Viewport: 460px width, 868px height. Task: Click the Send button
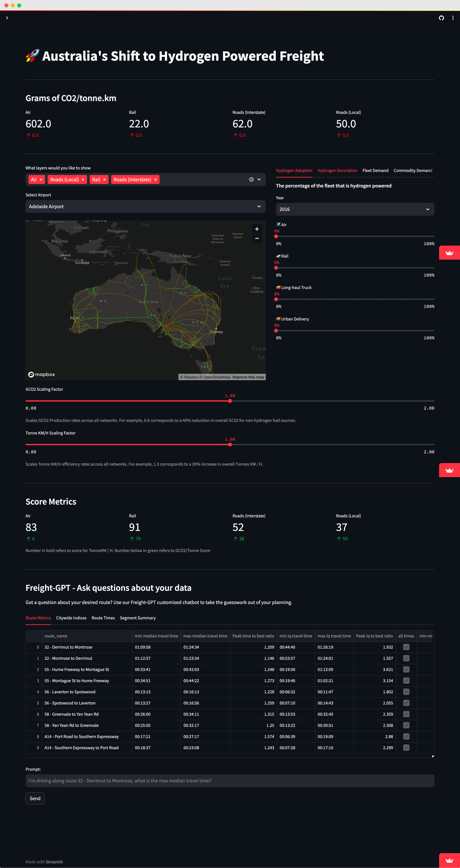(x=35, y=798)
